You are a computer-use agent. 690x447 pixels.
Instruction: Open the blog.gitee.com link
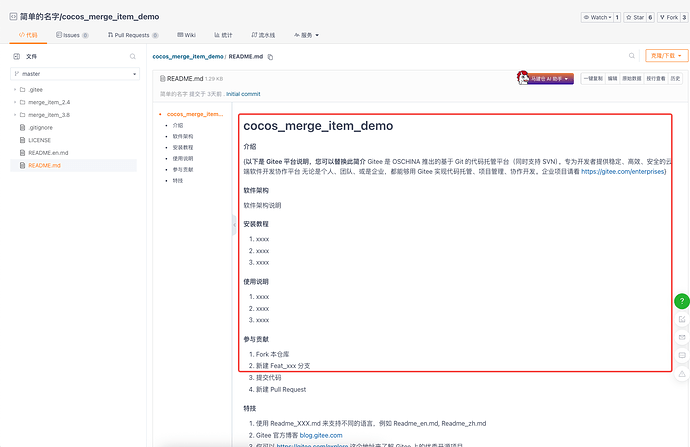point(321,435)
